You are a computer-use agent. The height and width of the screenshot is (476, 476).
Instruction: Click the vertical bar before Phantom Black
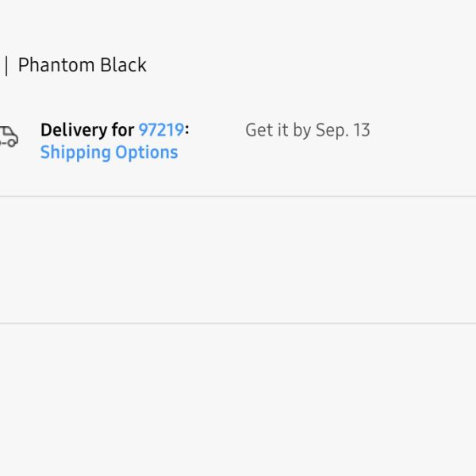tap(6, 65)
